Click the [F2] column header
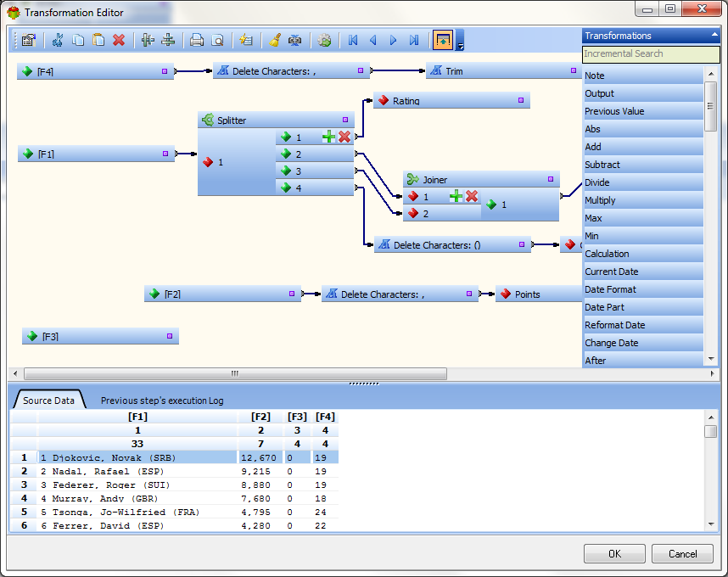This screenshot has height=577, width=728. tap(260, 417)
